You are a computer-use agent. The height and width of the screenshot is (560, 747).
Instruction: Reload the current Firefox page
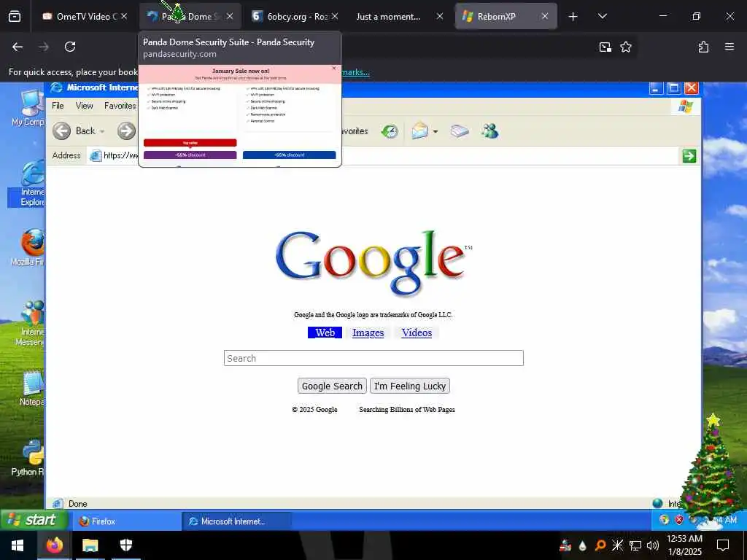pos(70,47)
